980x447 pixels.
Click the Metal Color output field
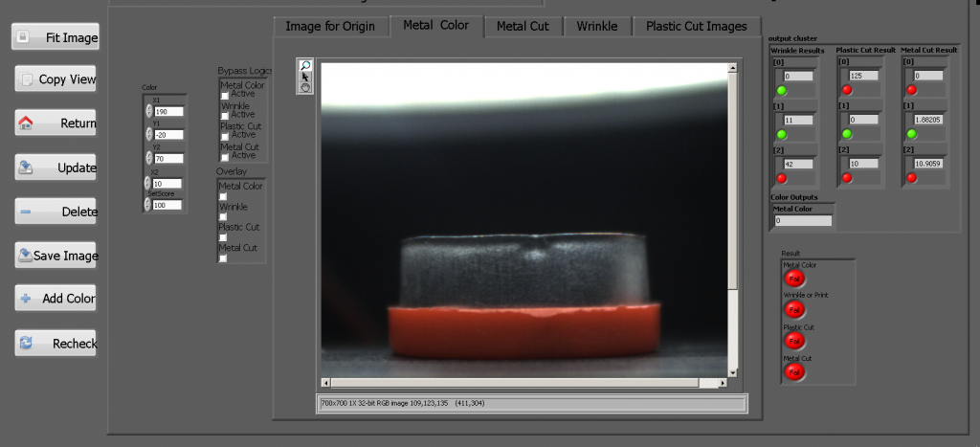[x=802, y=221]
